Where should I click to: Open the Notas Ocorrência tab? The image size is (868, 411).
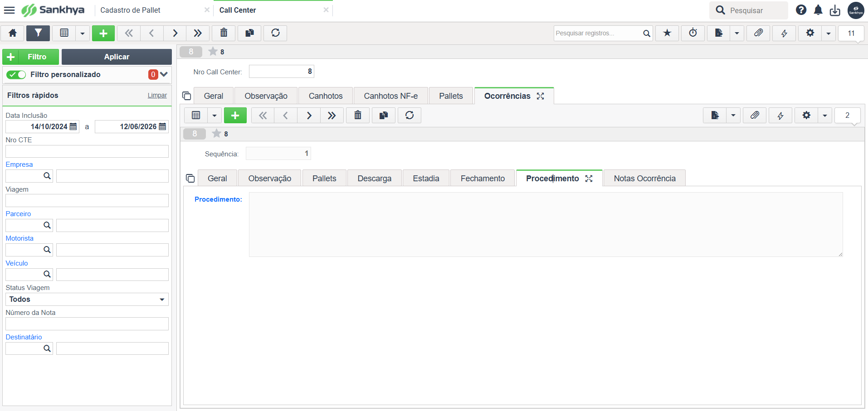(x=644, y=179)
